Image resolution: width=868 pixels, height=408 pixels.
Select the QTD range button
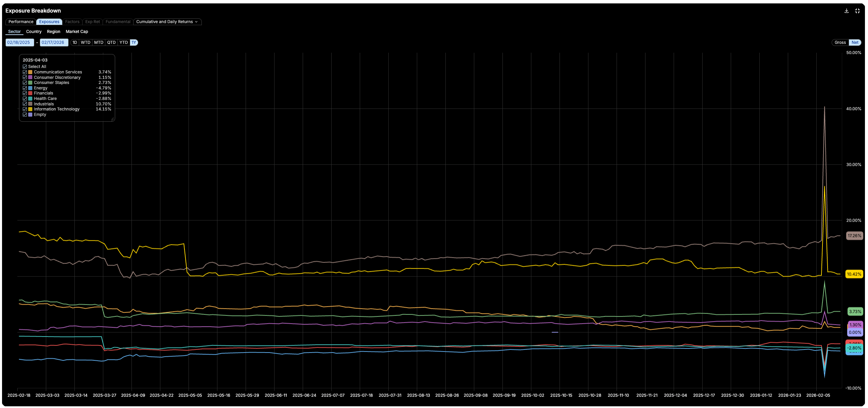point(111,42)
